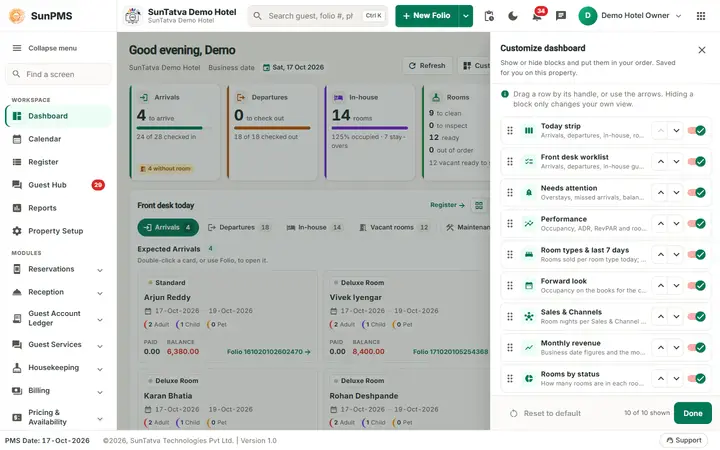Toggle dark mode moon icon
Image resolution: width=720 pixels, height=450 pixels.
coord(513,16)
